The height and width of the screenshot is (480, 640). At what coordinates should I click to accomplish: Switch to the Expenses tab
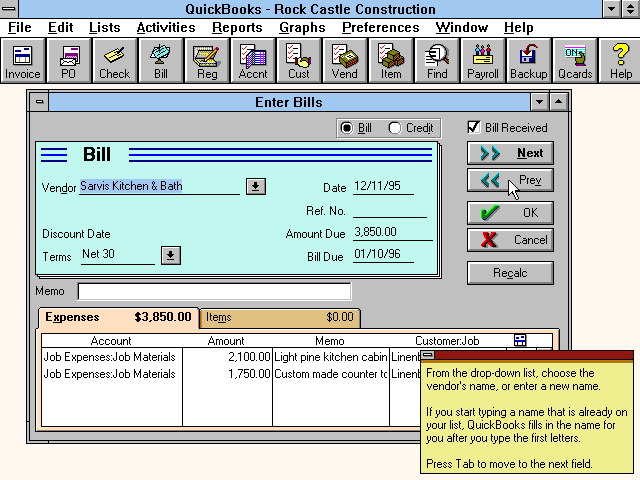coord(118,317)
